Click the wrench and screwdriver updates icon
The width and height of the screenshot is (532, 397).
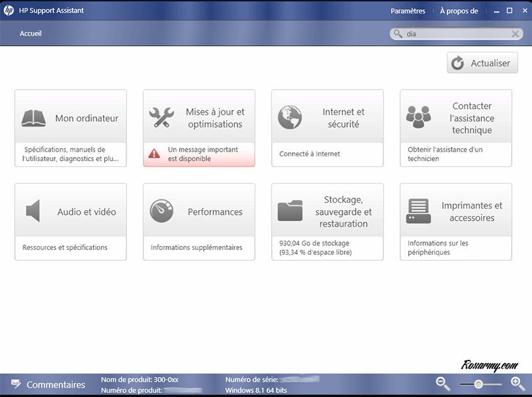coord(161,118)
